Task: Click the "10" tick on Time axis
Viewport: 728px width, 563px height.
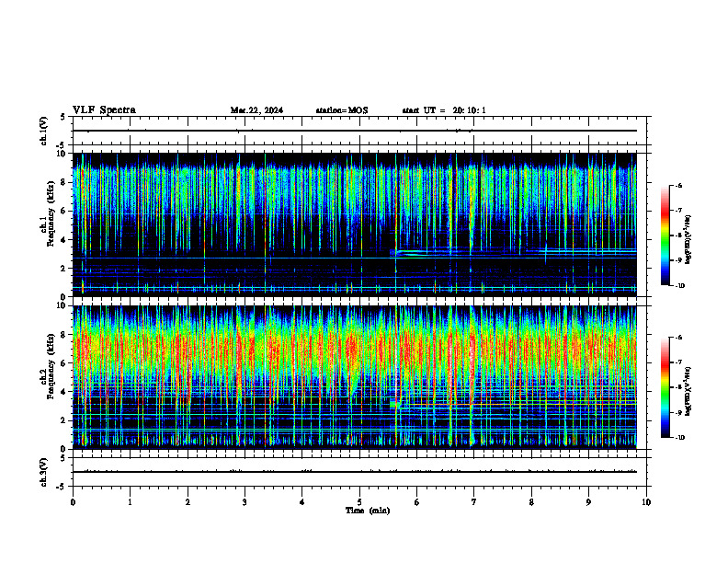Action: tap(646, 502)
